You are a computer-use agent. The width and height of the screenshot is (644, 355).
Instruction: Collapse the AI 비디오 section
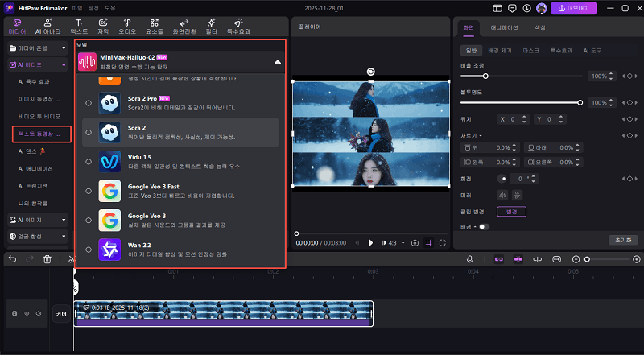(38, 65)
